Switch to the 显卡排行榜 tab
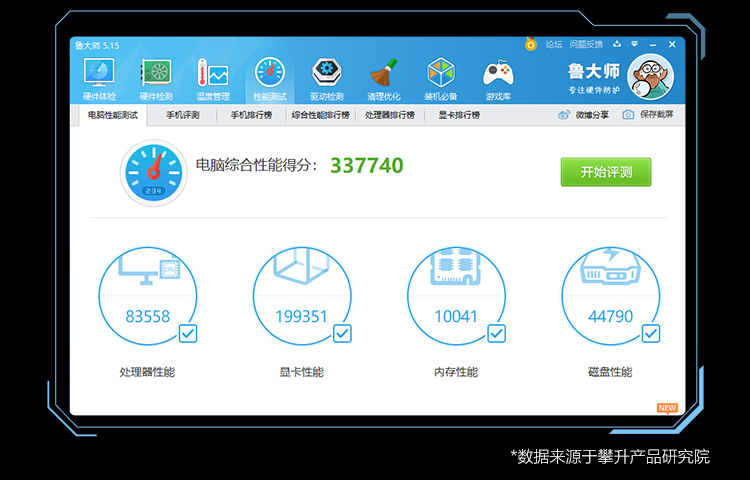The image size is (750, 480). [x=459, y=115]
